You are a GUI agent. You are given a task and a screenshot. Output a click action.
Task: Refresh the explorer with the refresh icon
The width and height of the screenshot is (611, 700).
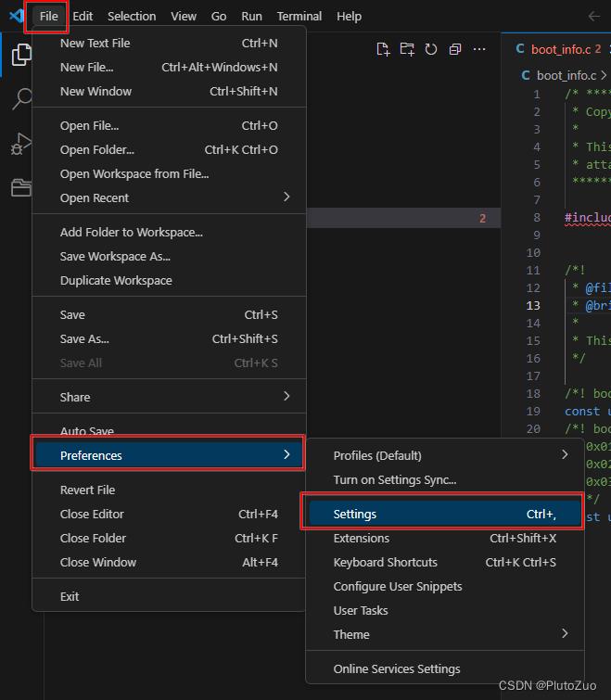point(431,49)
